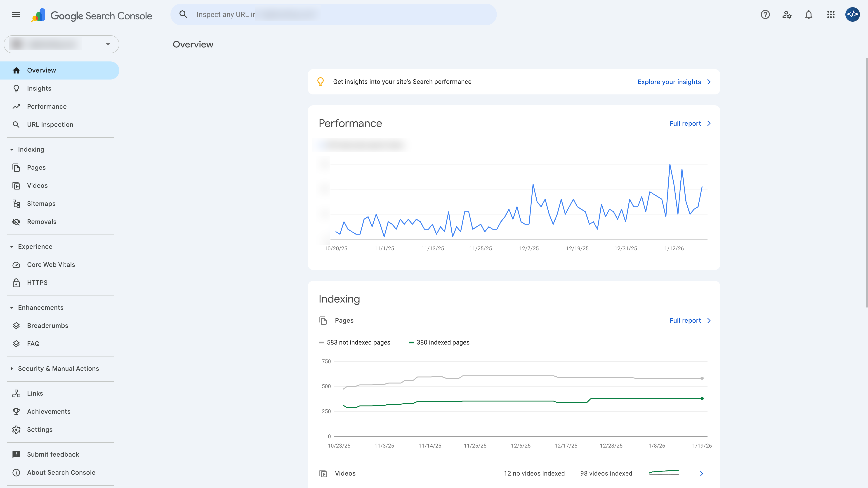868x488 pixels.
Task: Open Core Web Vitals report
Action: [x=51, y=265]
